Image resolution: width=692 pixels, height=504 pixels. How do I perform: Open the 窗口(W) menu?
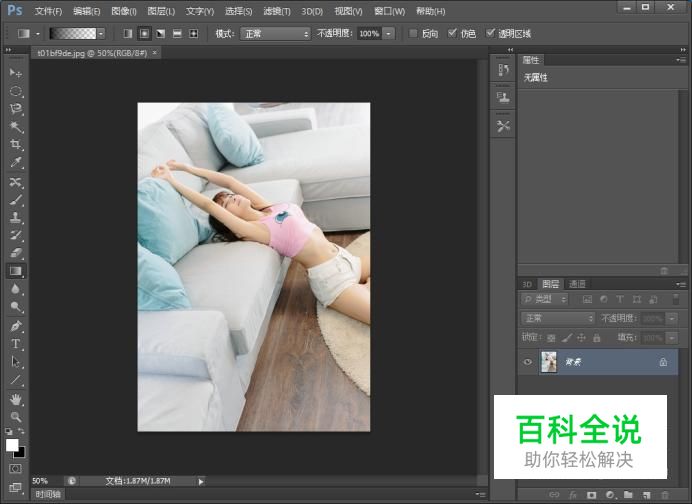(x=389, y=11)
